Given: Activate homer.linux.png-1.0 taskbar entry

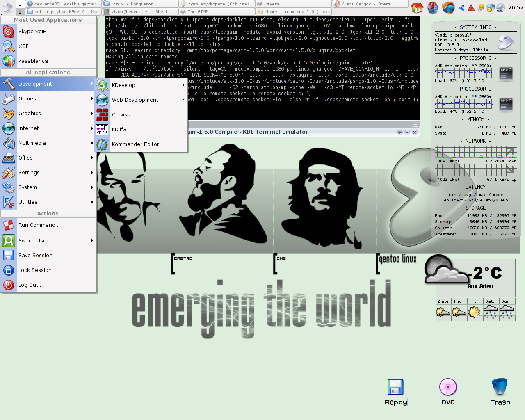Looking at the screenshot, I should pyautogui.click(x=293, y=11).
